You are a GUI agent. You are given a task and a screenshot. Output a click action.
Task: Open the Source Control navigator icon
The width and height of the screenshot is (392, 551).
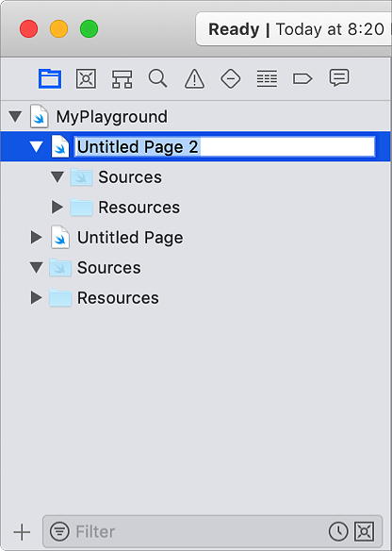click(x=87, y=78)
